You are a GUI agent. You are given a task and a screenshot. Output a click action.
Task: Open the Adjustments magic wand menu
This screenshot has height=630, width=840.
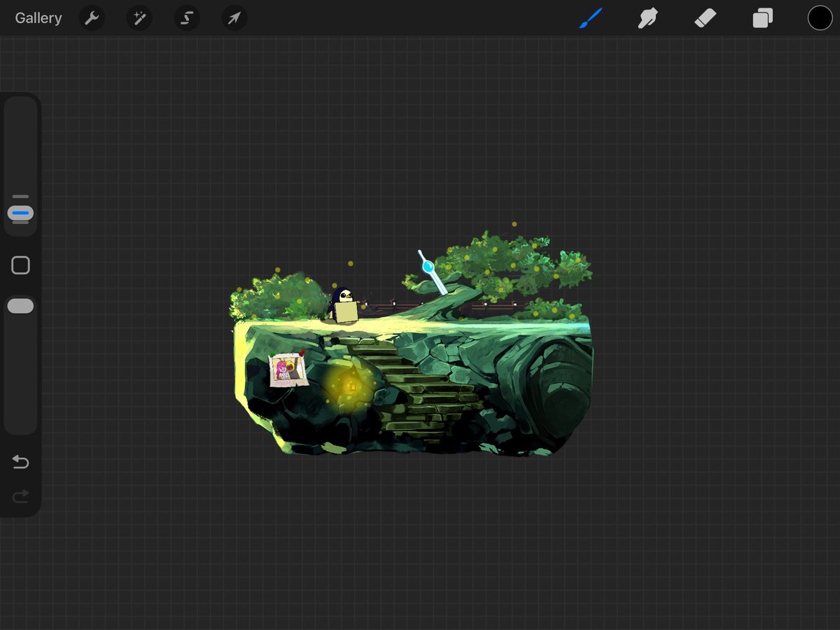tap(139, 18)
